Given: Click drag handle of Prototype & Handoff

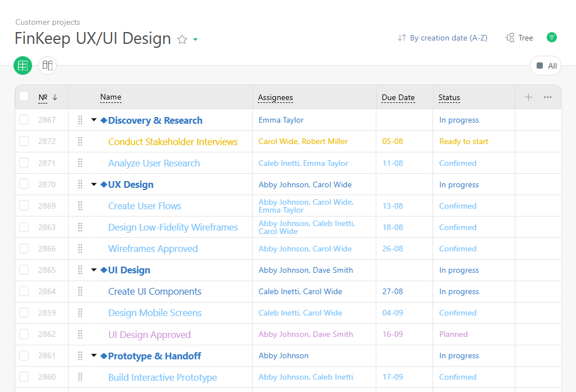Looking at the screenshot, I should click(80, 355).
